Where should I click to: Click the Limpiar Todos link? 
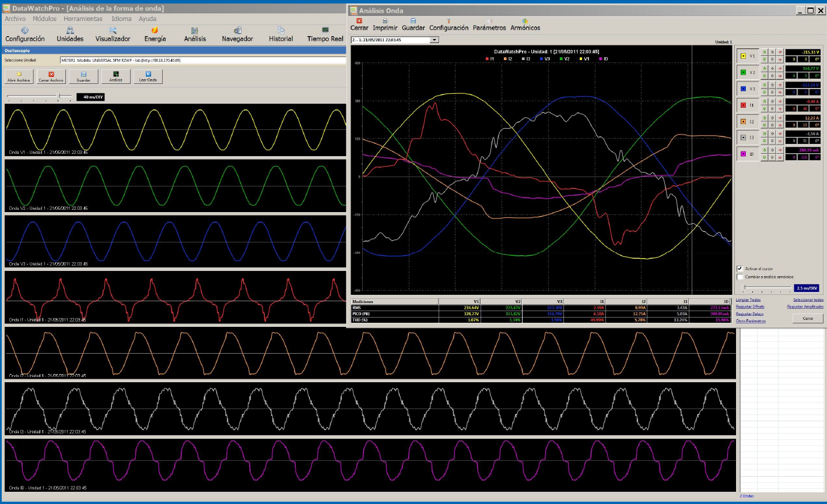(x=748, y=299)
